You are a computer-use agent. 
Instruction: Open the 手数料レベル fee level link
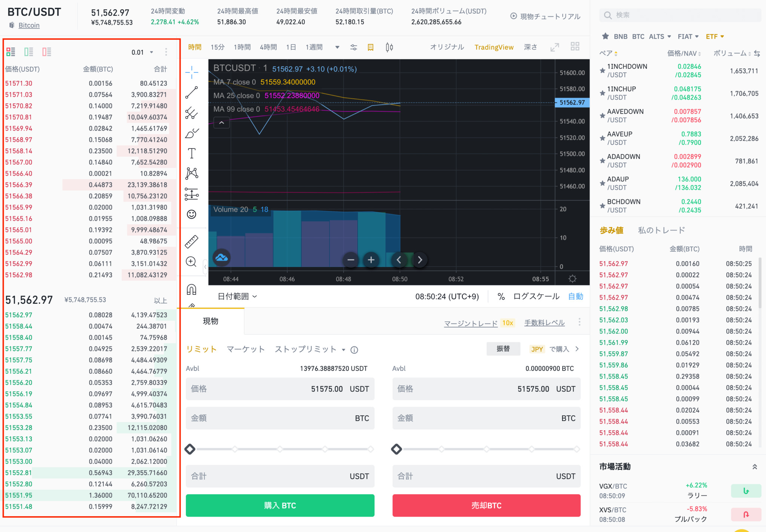pyautogui.click(x=544, y=323)
